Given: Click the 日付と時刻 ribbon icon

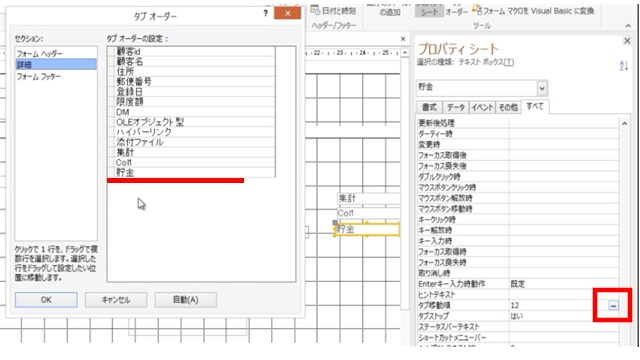Looking at the screenshot, I should [314, 10].
